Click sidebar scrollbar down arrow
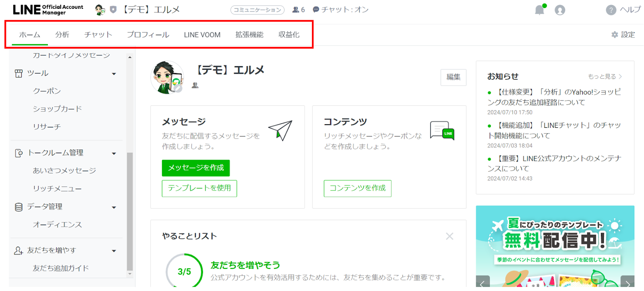This screenshot has width=644, height=291. [130, 274]
